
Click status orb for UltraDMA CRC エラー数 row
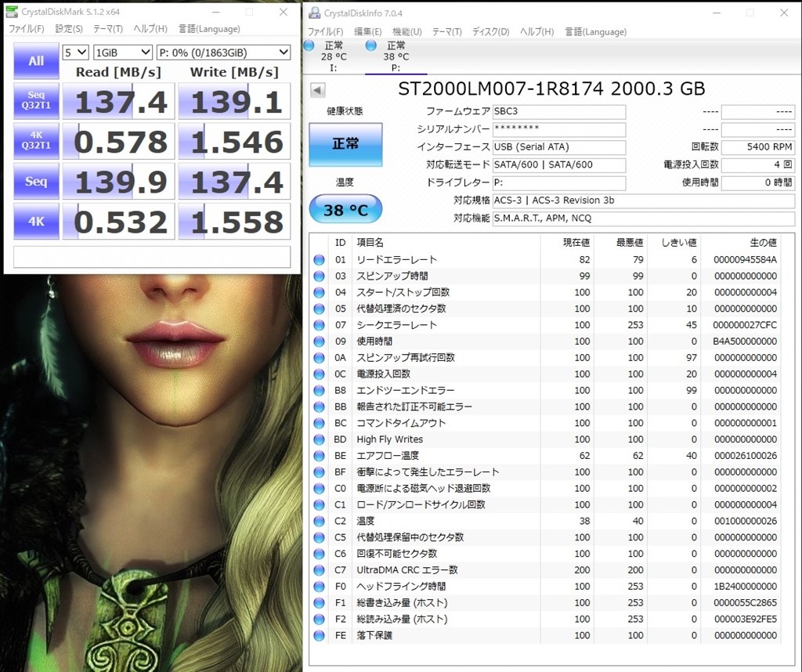[x=320, y=570]
